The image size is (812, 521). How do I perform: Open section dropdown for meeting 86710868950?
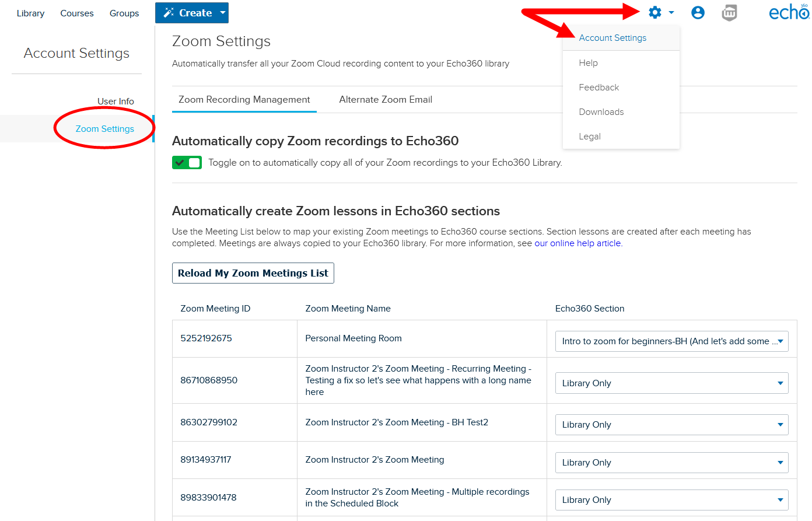(x=671, y=383)
